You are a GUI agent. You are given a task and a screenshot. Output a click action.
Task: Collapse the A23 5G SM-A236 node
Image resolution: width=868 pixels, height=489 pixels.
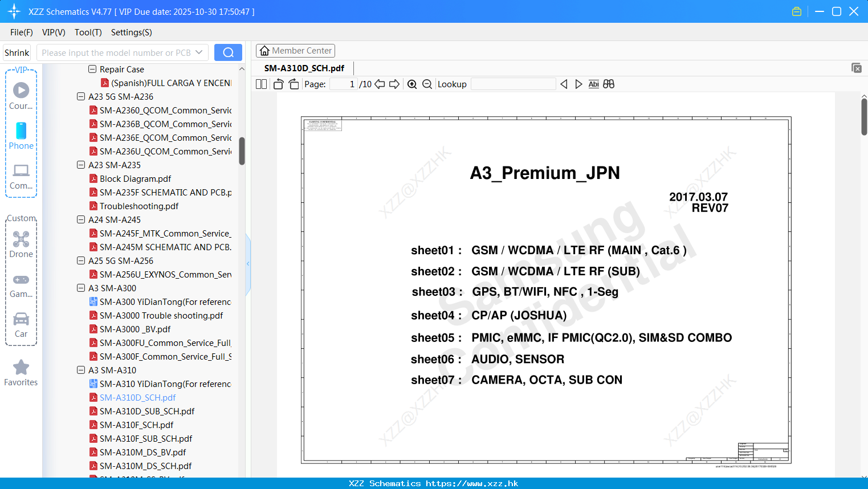tap(81, 96)
